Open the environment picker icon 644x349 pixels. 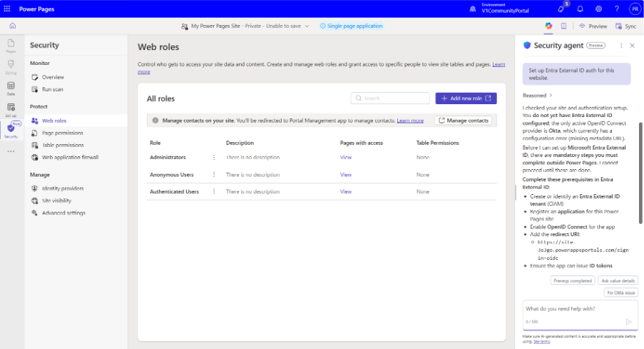(x=473, y=9)
